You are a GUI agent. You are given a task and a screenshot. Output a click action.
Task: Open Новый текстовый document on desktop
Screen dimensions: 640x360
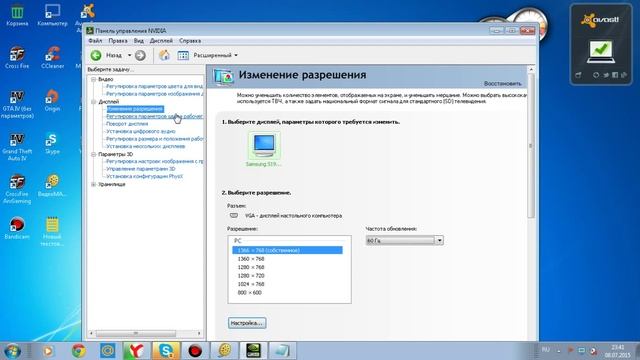52,231
